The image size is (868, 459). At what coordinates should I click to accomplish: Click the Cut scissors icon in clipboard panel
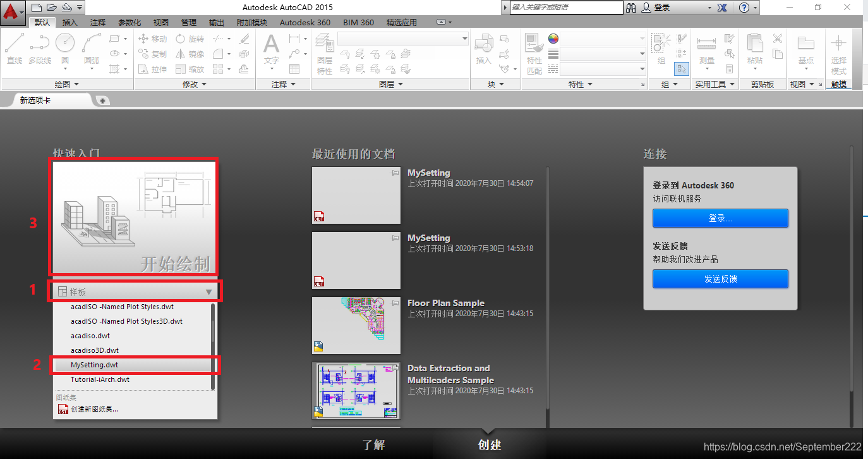click(x=778, y=39)
